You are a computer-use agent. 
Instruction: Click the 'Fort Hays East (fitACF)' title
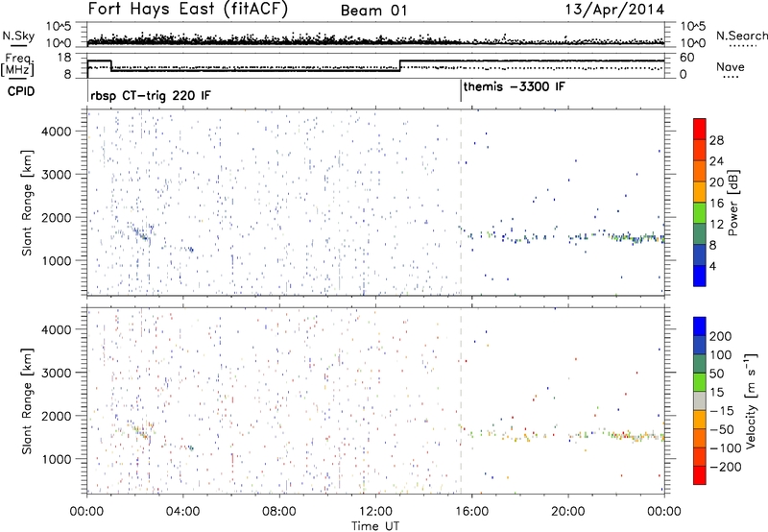coord(187,10)
